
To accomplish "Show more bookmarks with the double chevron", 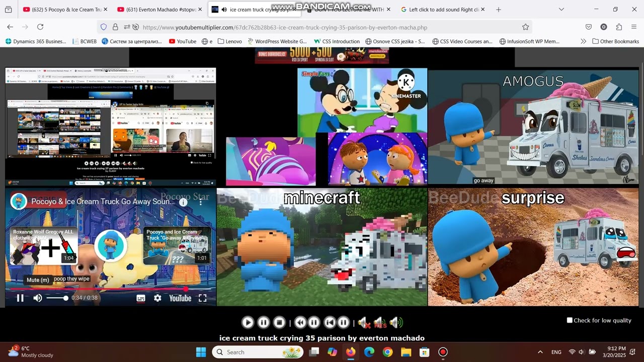I will click(583, 41).
